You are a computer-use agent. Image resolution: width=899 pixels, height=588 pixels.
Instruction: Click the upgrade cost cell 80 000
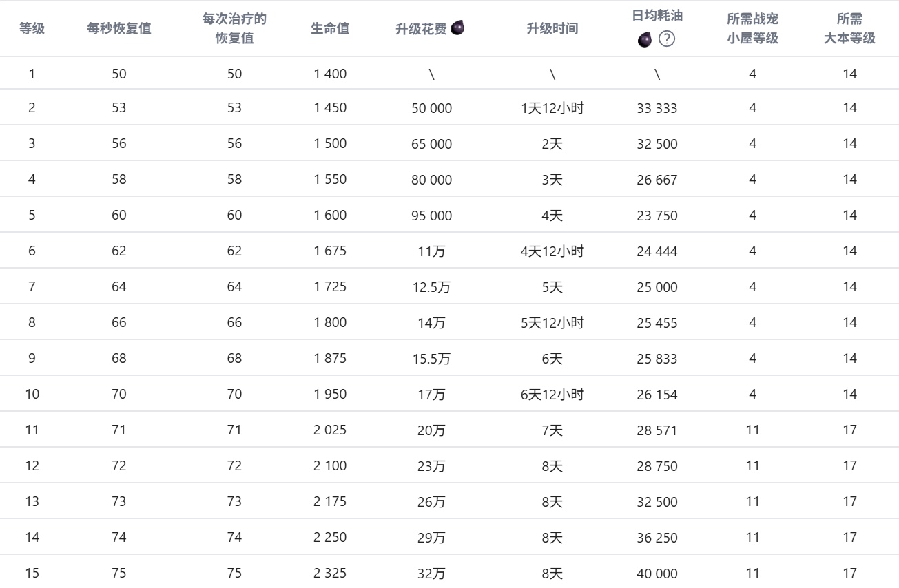(x=432, y=180)
